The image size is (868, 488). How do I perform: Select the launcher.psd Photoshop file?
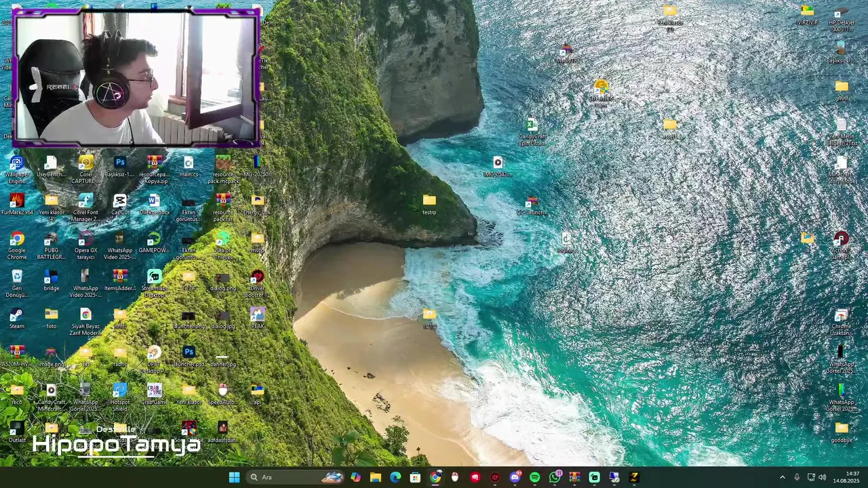tap(189, 357)
